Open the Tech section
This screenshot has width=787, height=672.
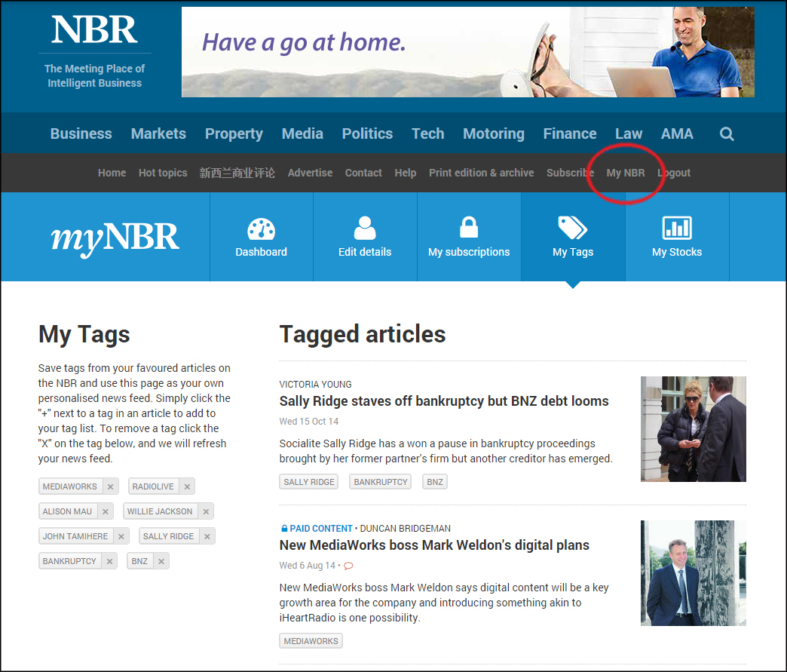click(x=427, y=133)
